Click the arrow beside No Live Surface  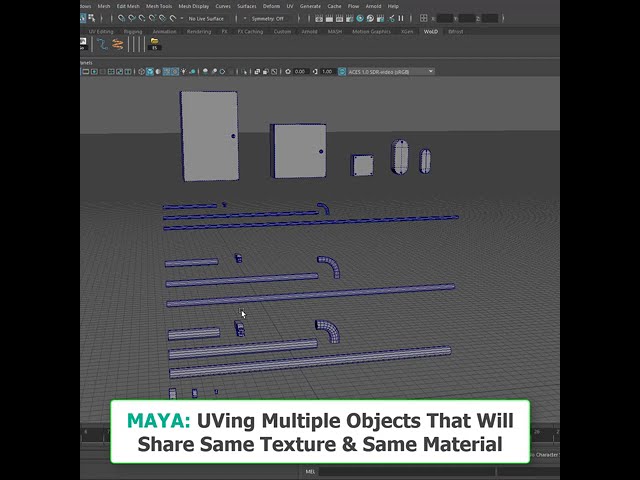(182, 18)
